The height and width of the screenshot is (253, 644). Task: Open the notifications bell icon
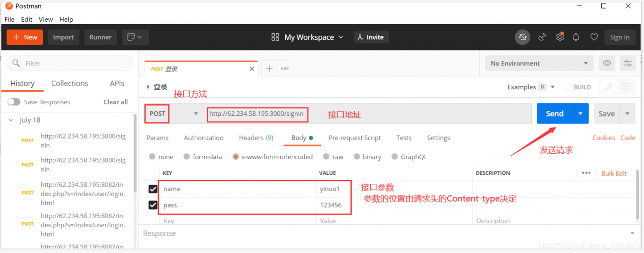click(576, 37)
